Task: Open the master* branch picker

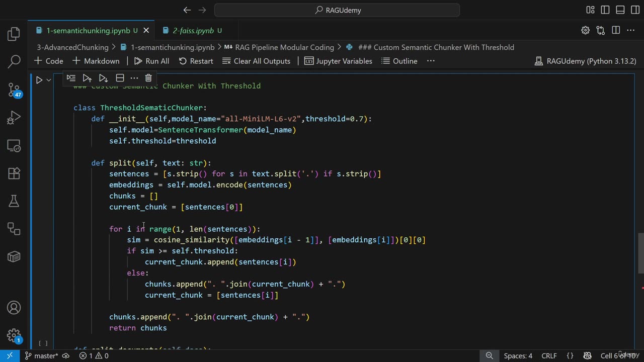Action: click(41, 355)
